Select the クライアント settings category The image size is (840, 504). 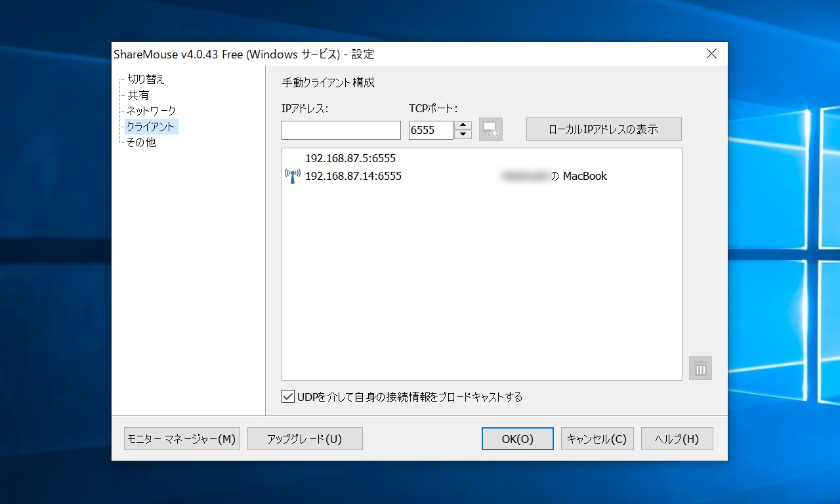152,127
